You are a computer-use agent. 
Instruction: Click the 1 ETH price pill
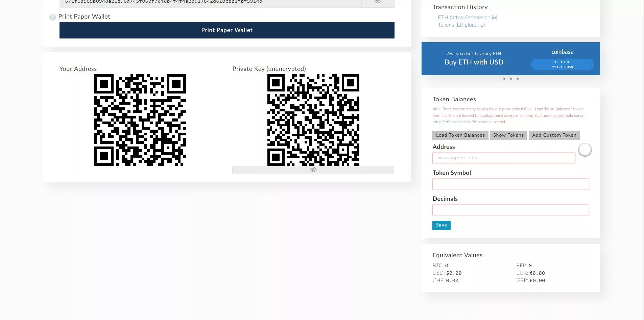pyautogui.click(x=562, y=64)
